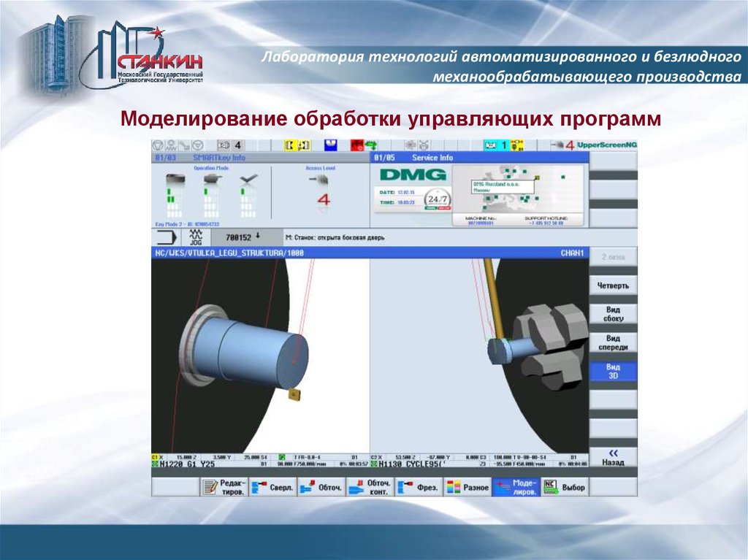This screenshot has height=560, width=748.
Task: Click the UpperScreenNG label
Action: [607, 145]
